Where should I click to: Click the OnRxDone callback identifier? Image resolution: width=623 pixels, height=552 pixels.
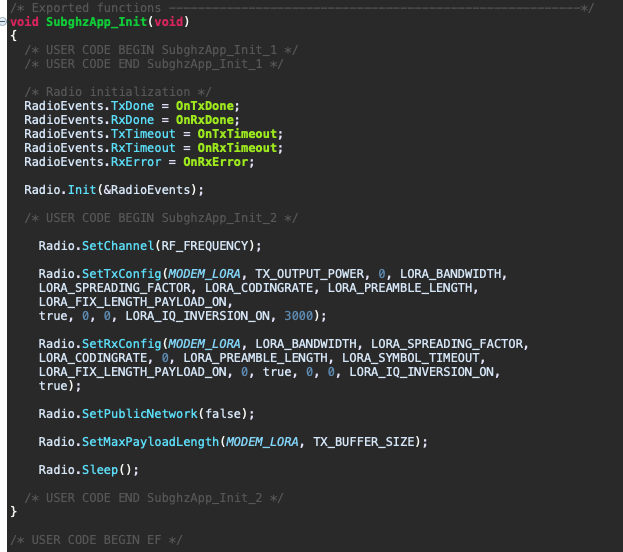[207, 119]
